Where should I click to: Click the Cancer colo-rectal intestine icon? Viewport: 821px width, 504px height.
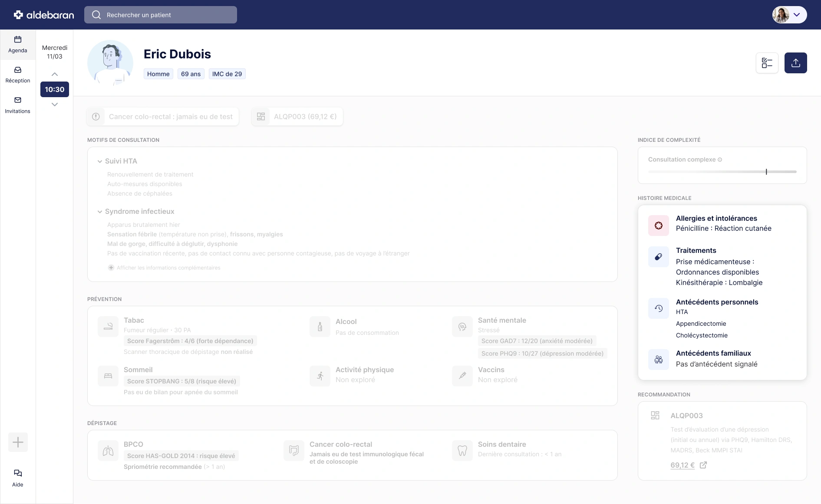click(x=294, y=451)
